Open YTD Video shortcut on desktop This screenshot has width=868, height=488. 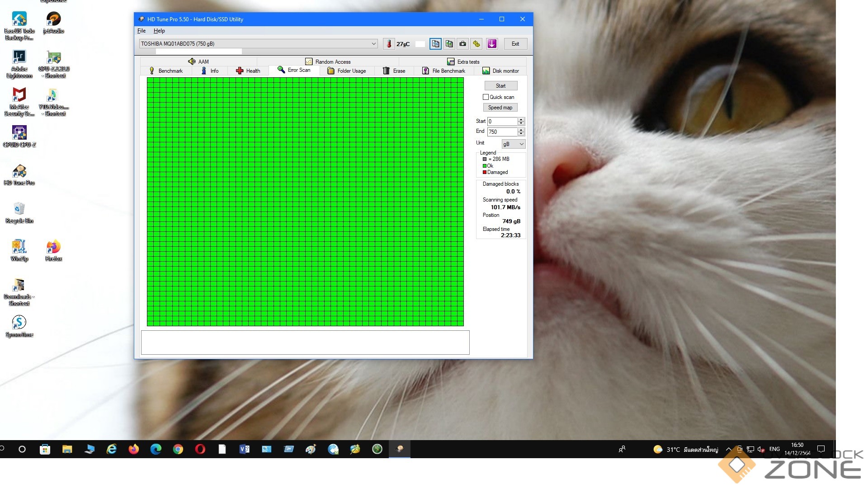coord(54,102)
